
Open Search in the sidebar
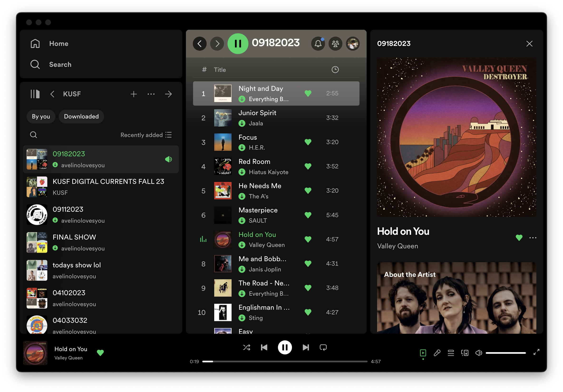pos(51,64)
